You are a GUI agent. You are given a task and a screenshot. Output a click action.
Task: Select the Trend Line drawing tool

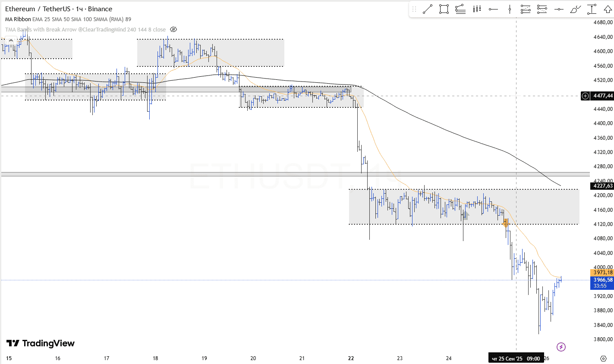428,9
